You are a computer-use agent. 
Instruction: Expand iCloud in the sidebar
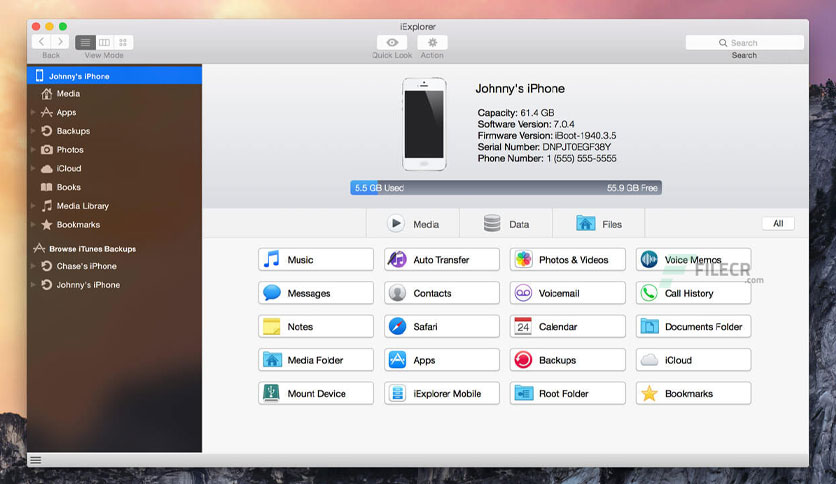pyautogui.click(x=33, y=168)
